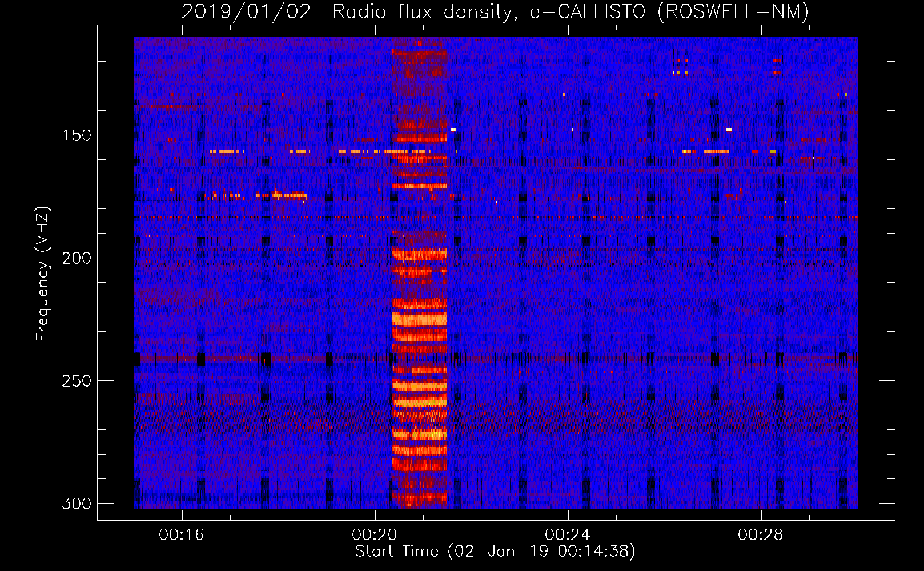Click the 250 frequency tick label

77,381
